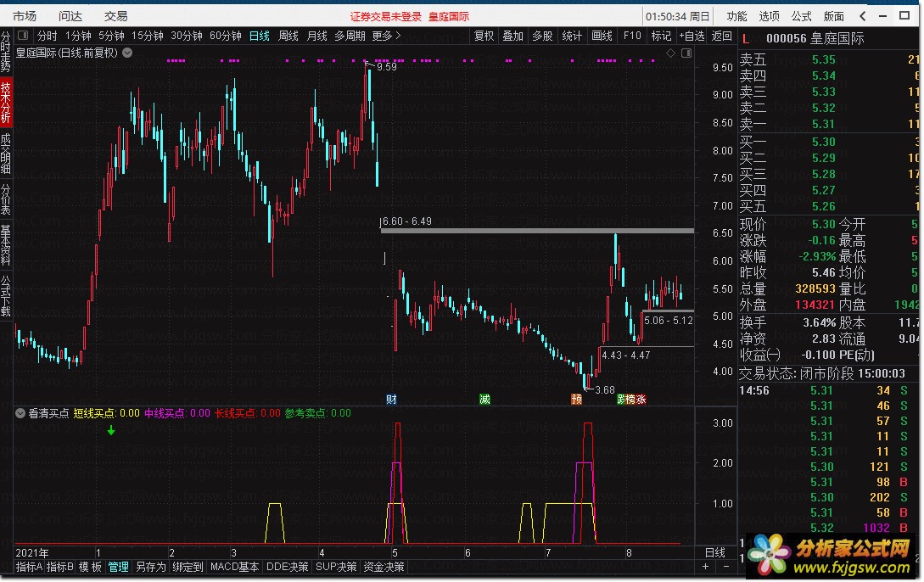Click the green down arrow in indicator panel
This screenshot has height=582, width=924.
coord(111,431)
